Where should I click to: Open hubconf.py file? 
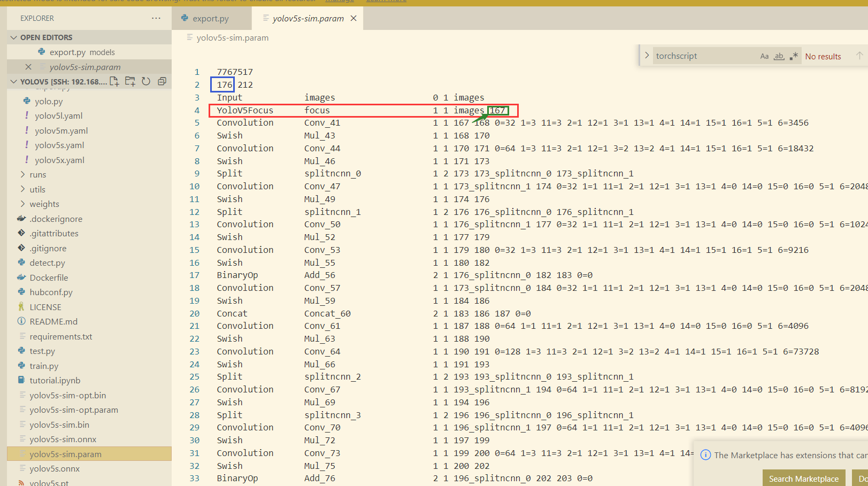[x=51, y=292]
